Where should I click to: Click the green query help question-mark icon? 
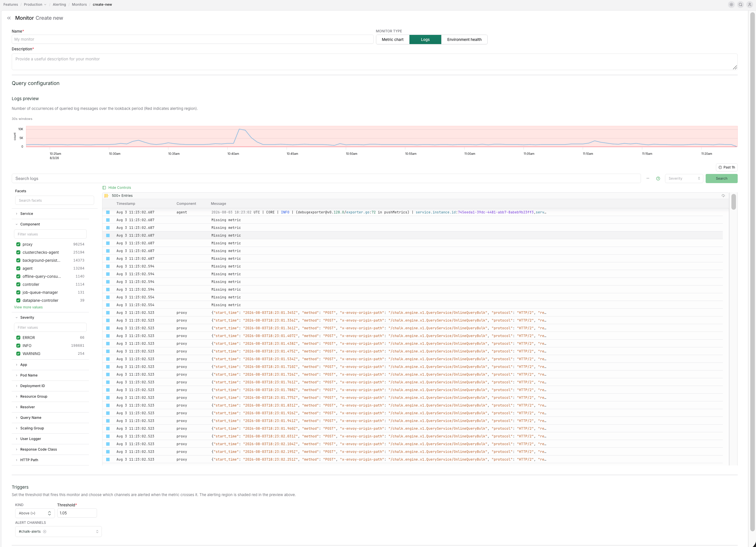pyautogui.click(x=658, y=179)
